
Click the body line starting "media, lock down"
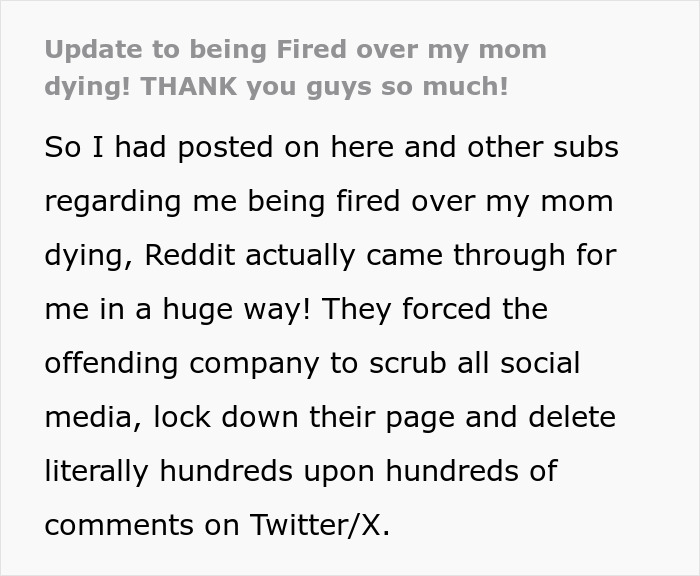329,416
